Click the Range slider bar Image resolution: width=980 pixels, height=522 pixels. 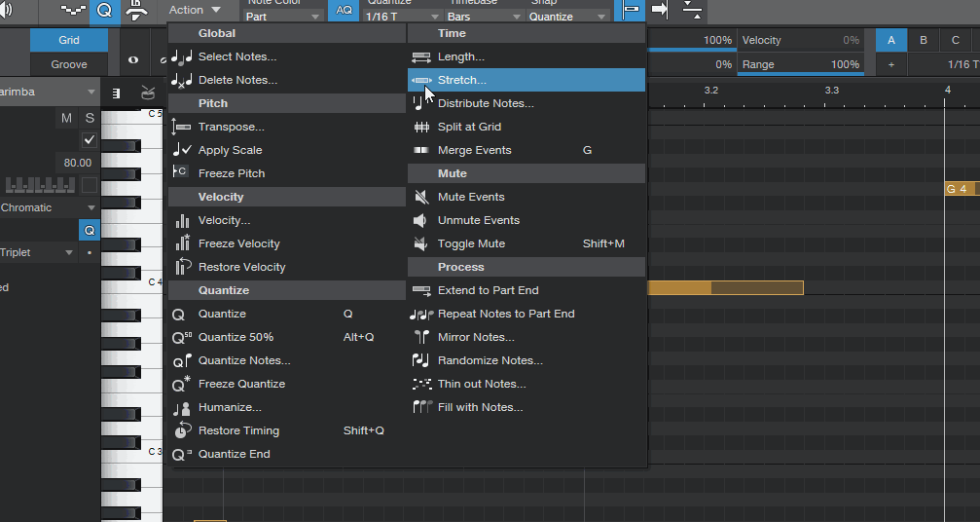tap(799, 64)
